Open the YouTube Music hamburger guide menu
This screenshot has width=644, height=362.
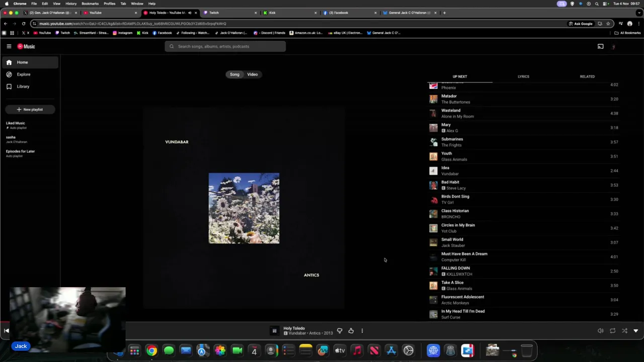point(9,46)
